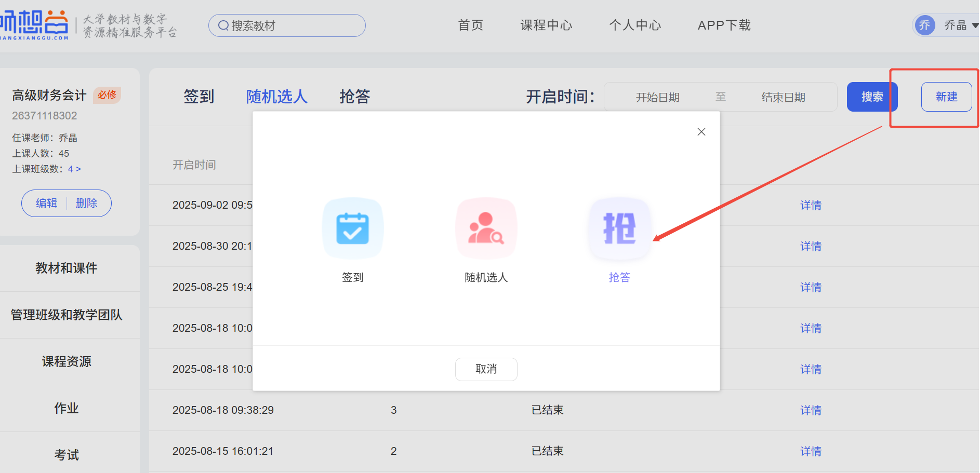Switch to the 签到 tab
980x473 pixels.
[198, 97]
